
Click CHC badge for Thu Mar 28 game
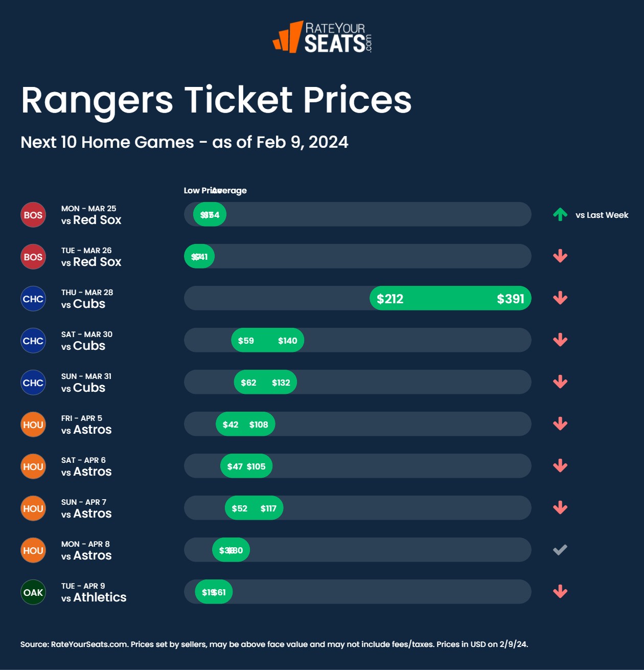coord(33,299)
